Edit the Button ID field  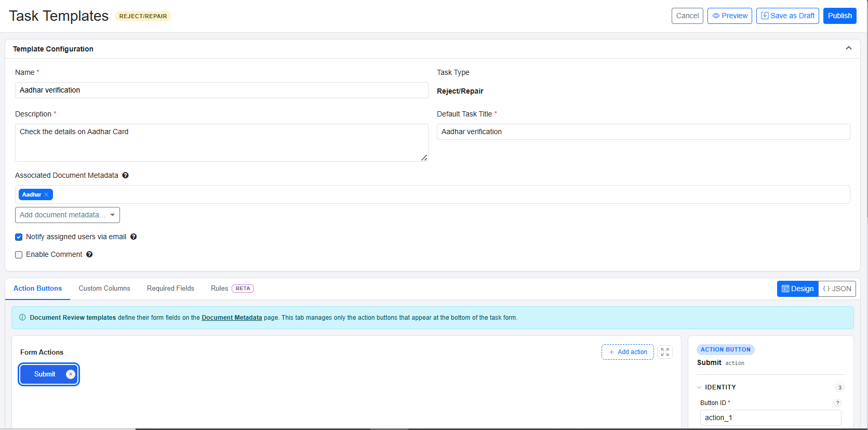pyautogui.click(x=771, y=418)
